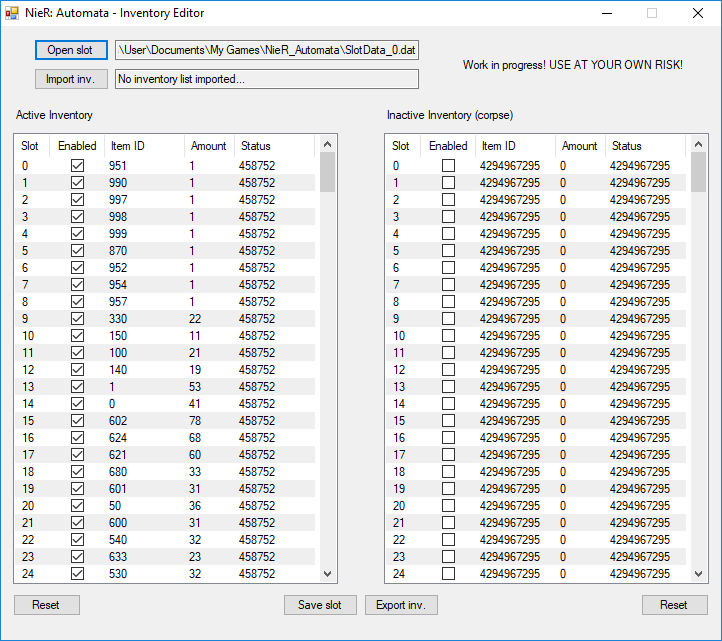The width and height of the screenshot is (722, 641).
Task: Select Status cell 458752 in active slot 3
Action: click(x=257, y=216)
